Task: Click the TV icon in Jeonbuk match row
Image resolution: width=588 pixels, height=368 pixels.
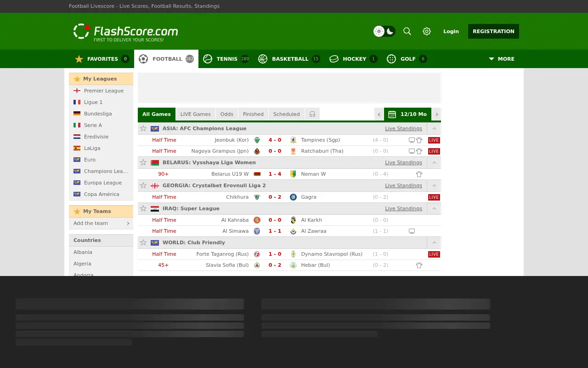Action: pos(412,140)
